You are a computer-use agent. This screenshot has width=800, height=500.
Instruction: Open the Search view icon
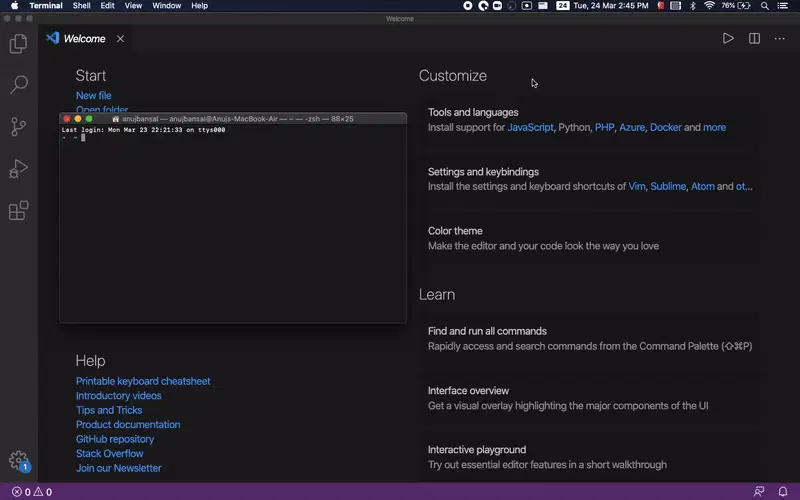click(x=18, y=85)
